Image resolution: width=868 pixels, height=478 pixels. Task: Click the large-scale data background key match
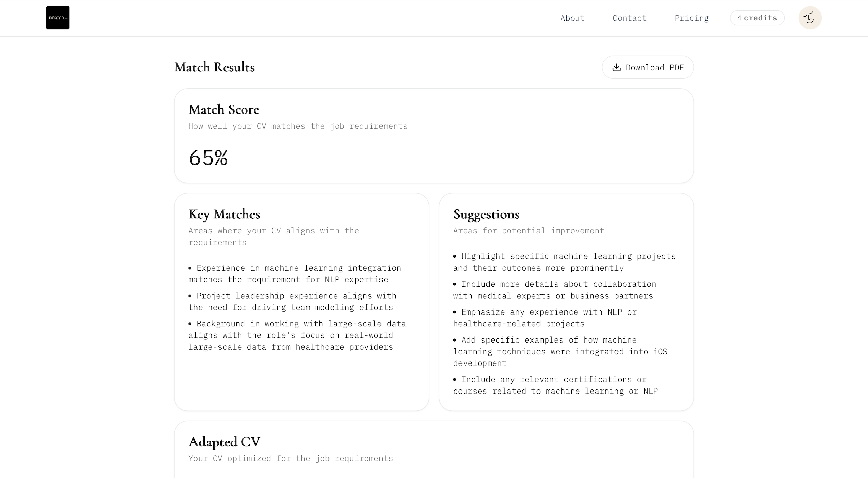click(297, 335)
